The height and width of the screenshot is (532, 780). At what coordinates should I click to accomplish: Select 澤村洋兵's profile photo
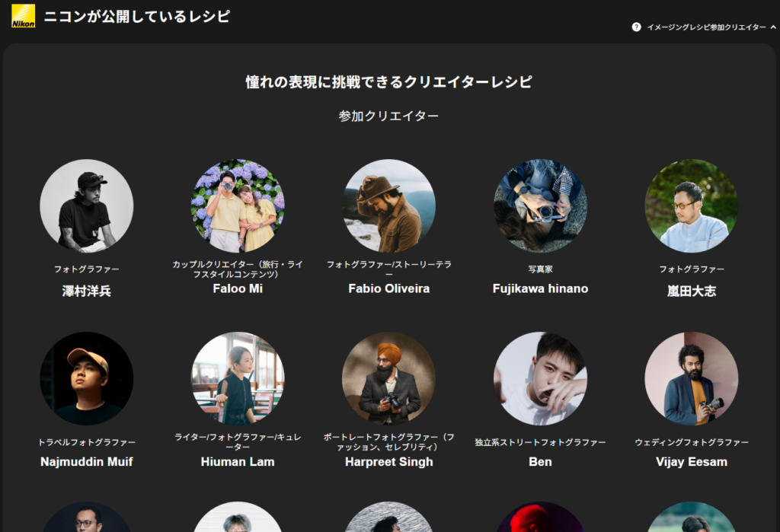pos(87,205)
